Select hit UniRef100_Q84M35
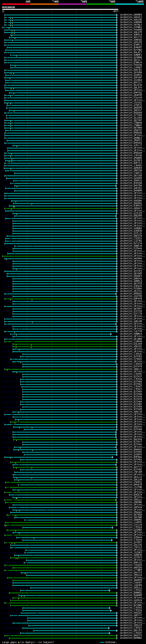The image size is (146, 644). pyautogui.click(x=131, y=95)
